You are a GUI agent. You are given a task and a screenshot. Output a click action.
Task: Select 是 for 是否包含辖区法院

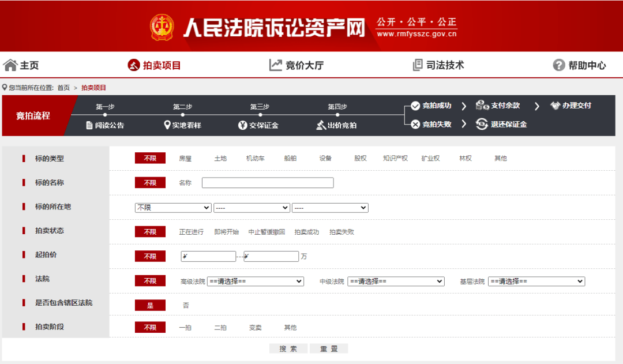[150, 305]
